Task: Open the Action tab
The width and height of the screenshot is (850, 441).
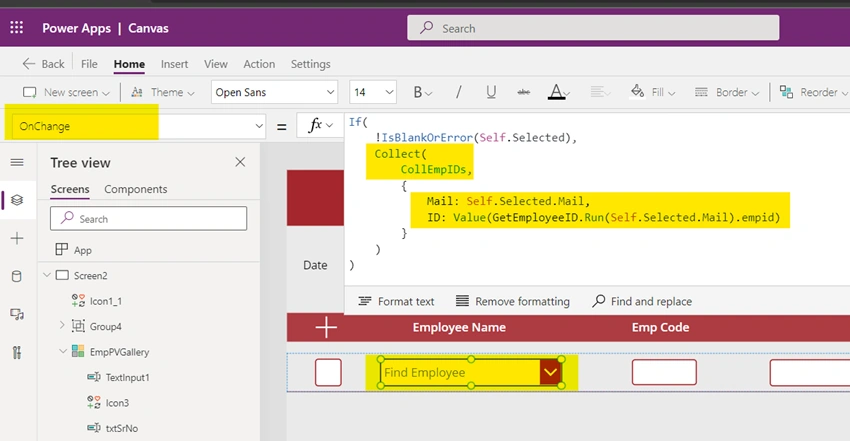Action: [x=259, y=64]
